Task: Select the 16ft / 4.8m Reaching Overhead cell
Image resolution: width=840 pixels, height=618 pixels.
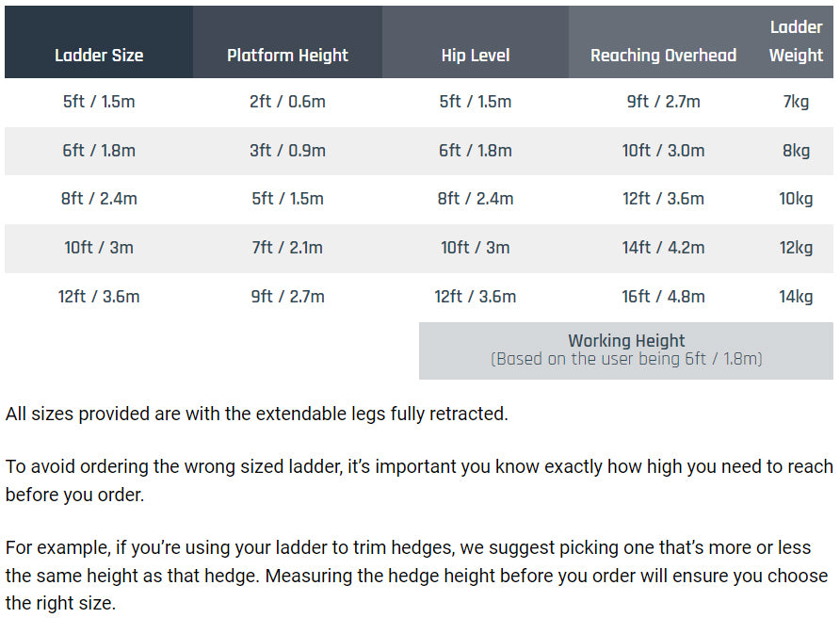Action: pyautogui.click(x=663, y=297)
